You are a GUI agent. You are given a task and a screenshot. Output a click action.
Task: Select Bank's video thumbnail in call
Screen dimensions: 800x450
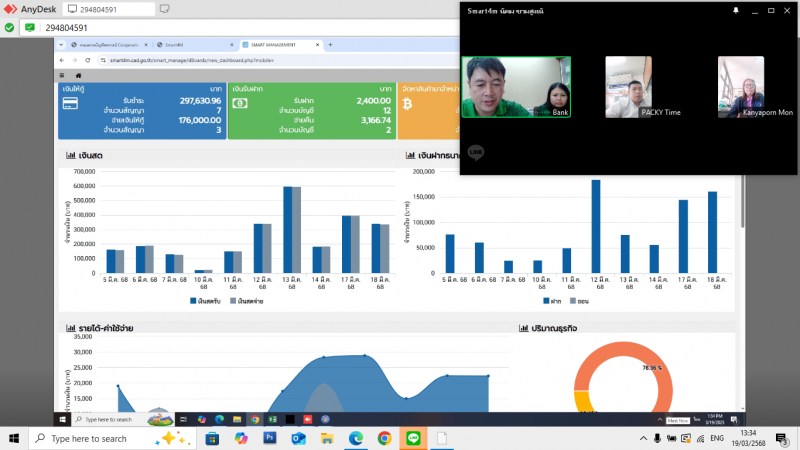click(x=516, y=87)
